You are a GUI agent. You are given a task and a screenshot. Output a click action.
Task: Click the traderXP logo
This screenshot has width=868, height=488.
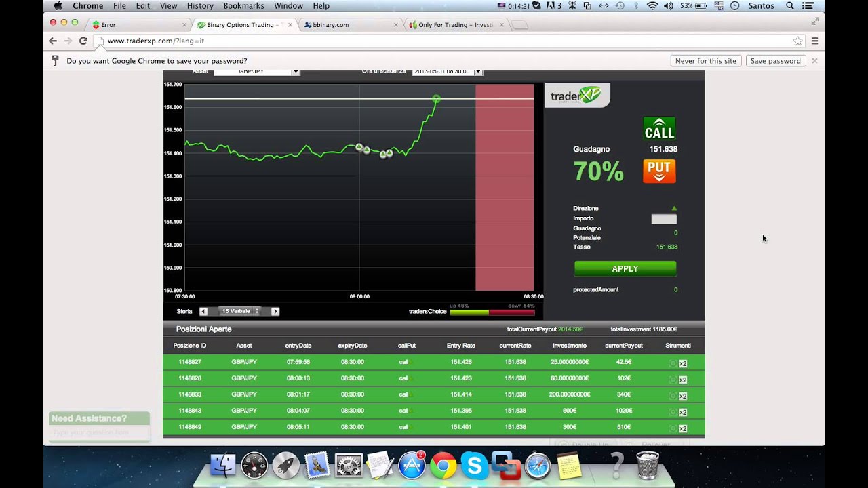(x=577, y=96)
